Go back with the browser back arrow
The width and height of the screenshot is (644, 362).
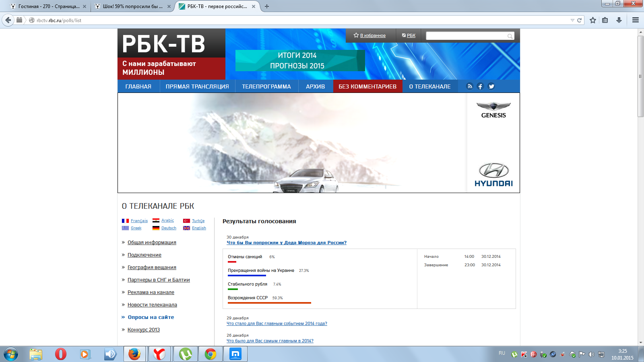(x=8, y=20)
